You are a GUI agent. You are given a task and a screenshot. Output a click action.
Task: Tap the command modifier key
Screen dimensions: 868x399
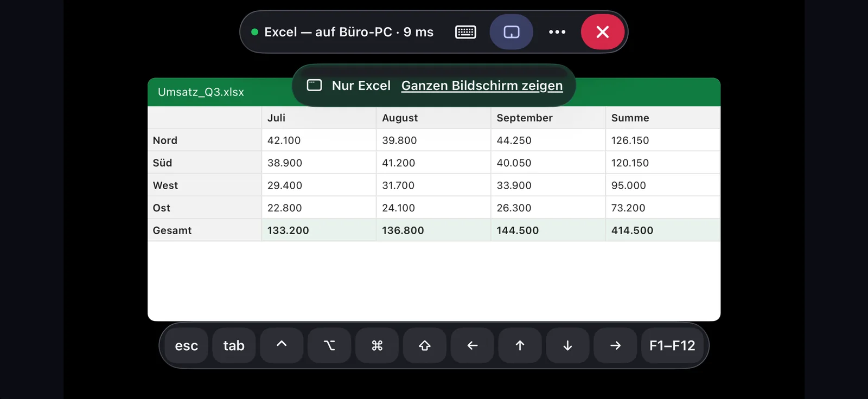click(x=377, y=345)
